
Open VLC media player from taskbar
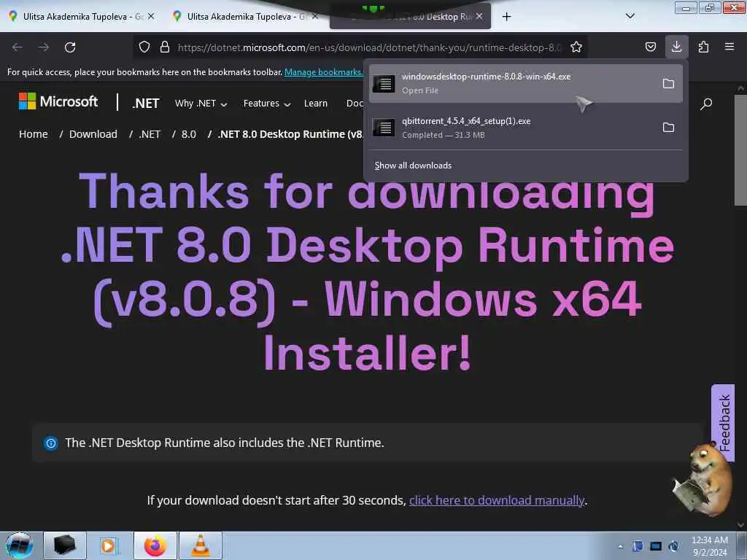click(x=200, y=545)
